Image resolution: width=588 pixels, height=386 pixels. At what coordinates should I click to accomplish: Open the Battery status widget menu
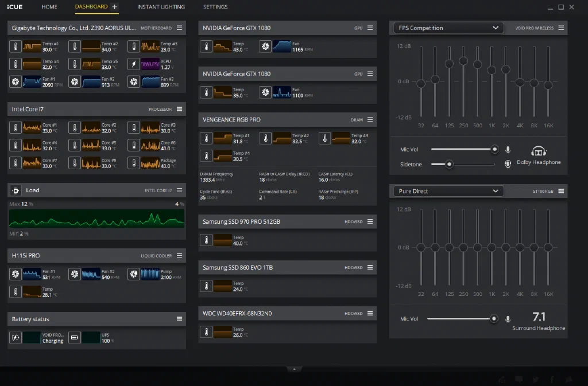click(x=180, y=319)
